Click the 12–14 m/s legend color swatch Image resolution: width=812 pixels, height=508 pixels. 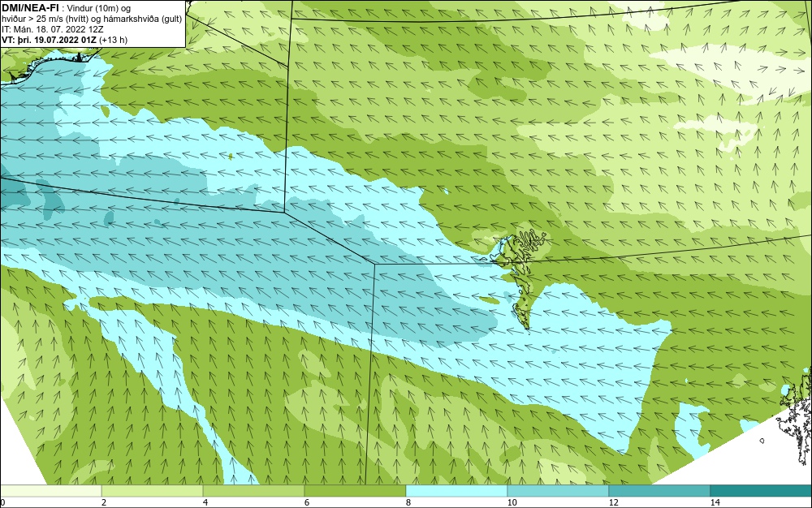[659, 491]
